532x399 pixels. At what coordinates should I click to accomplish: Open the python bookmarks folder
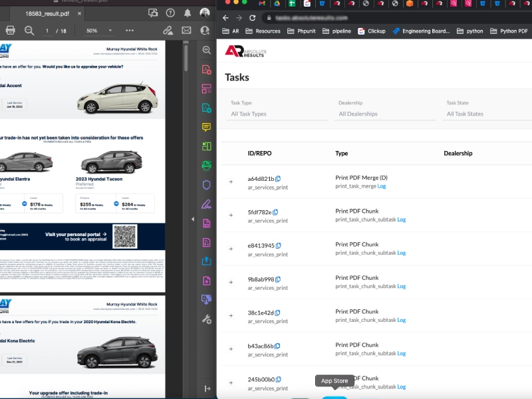tap(470, 31)
